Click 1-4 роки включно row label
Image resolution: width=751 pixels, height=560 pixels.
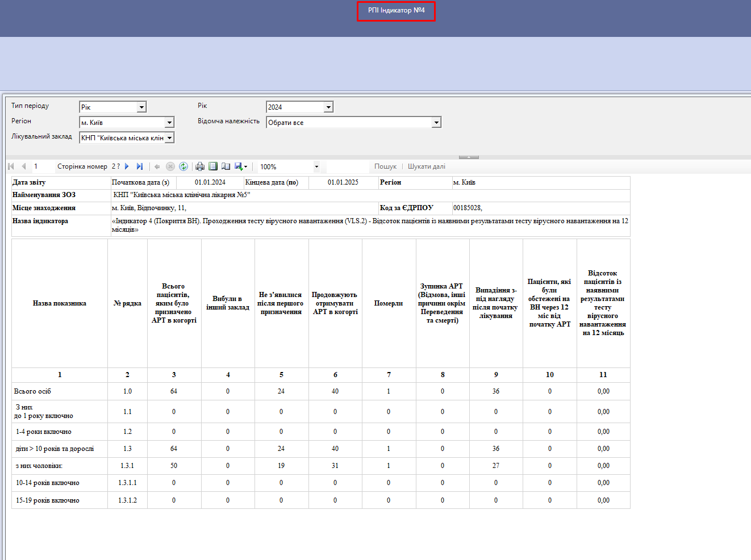44,432
